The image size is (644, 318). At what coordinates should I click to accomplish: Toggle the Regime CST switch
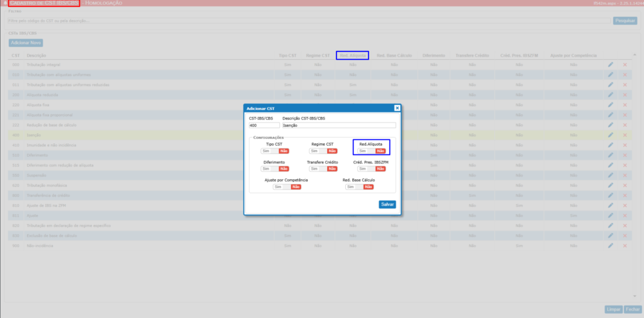(323, 151)
